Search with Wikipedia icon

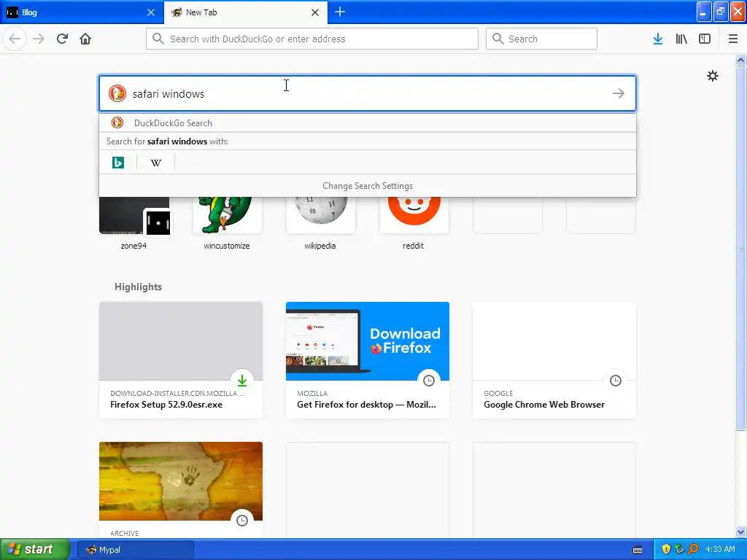pos(156,163)
